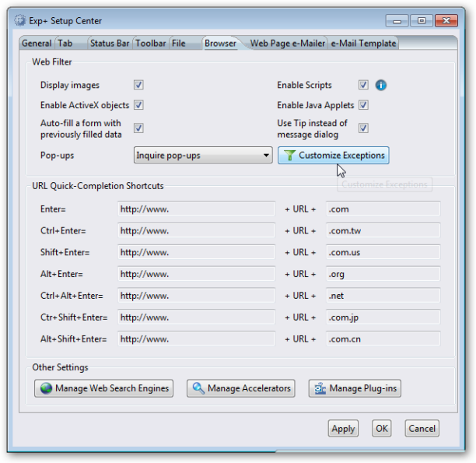Switch to the General tab
476x463 pixels.
pos(37,44)
